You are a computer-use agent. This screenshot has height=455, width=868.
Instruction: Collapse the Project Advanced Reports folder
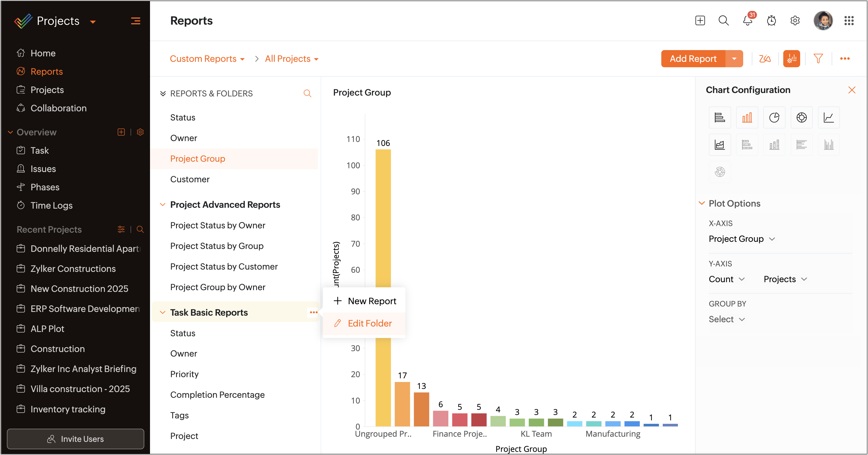point(162,204)
